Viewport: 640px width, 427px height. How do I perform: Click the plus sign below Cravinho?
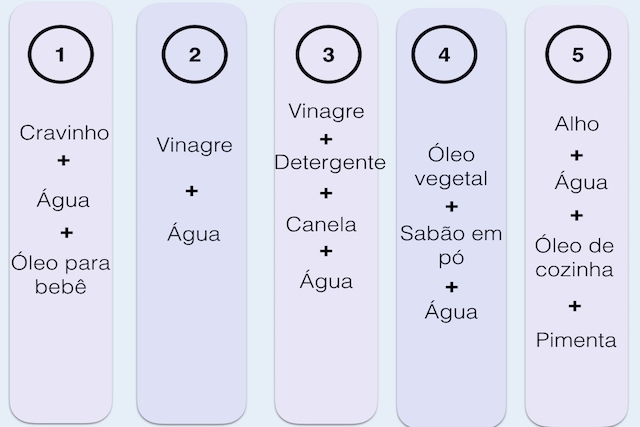click(x=63, y=160)
